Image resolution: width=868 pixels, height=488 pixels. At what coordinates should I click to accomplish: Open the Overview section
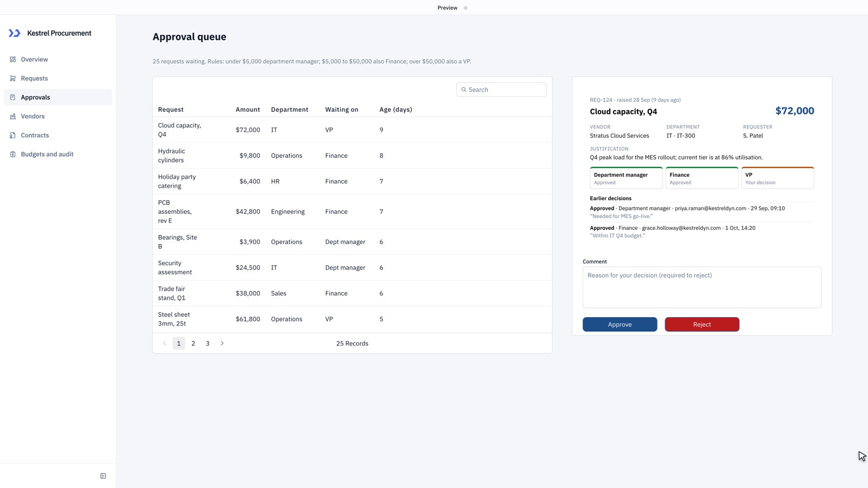58,59
